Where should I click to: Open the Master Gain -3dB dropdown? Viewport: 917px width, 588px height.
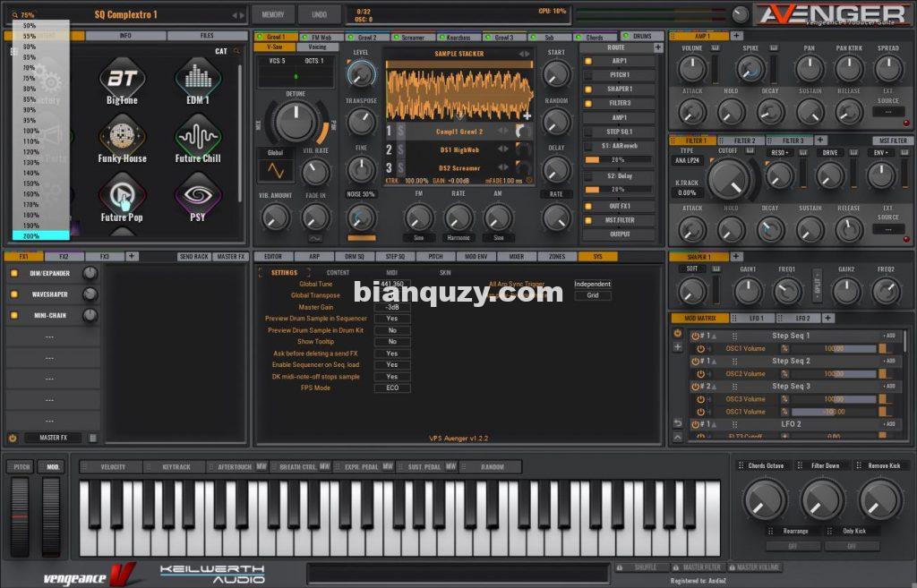392,307
